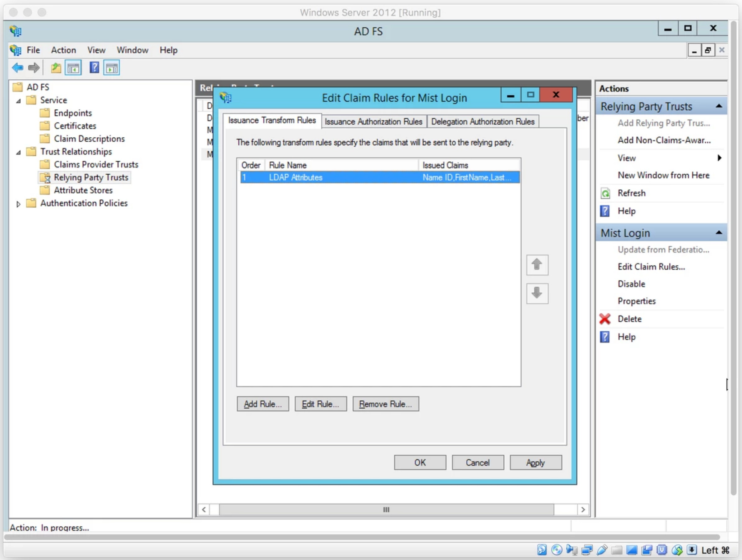Move selected rule up with arrow button
This screenshot has height=560, width=742.
[x=537, y=265]
